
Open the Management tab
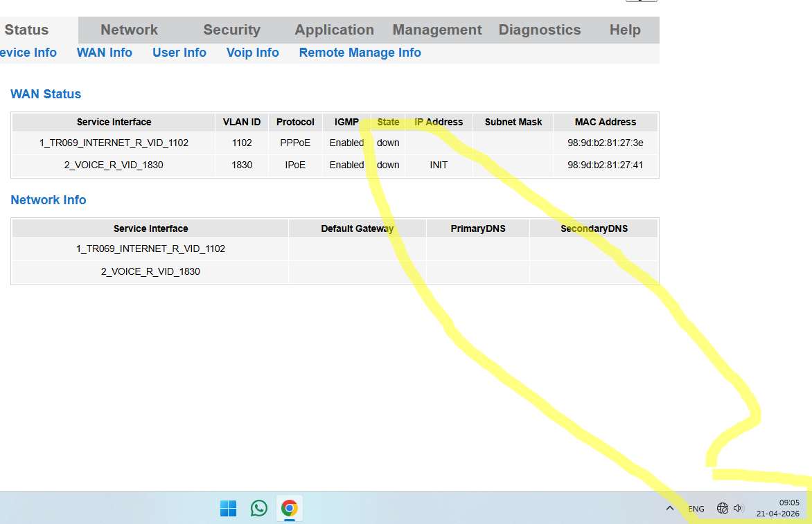click(437, 30)
